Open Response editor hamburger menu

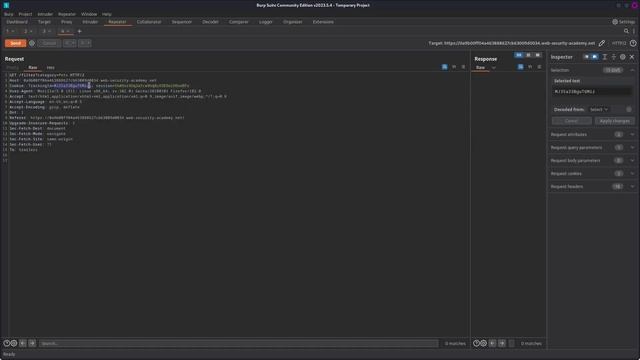click(x=539, y=67)
